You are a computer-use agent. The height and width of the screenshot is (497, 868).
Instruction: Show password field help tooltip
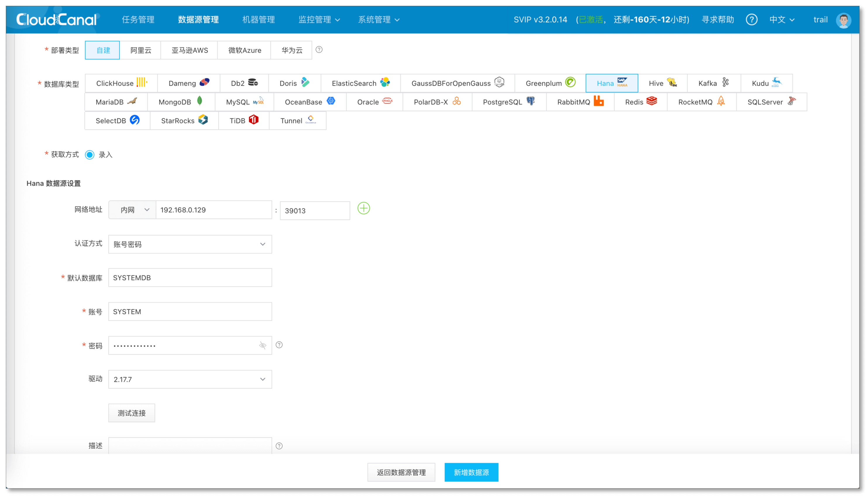[279, 345]
